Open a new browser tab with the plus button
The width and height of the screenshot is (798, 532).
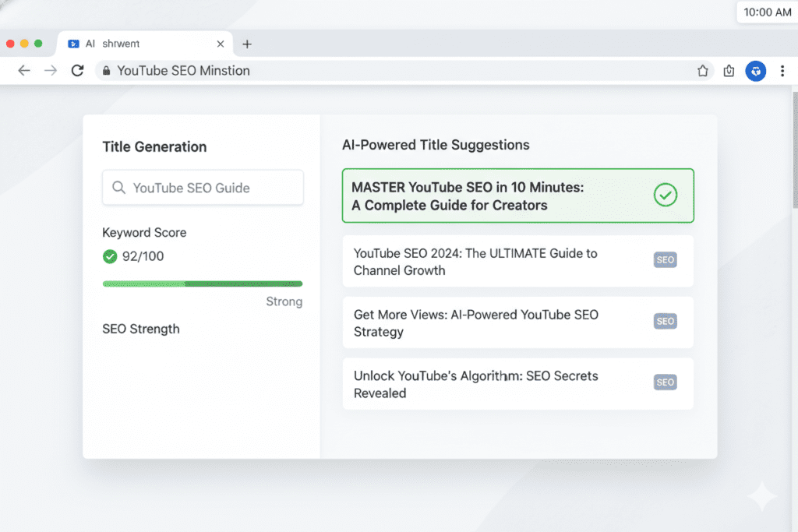point(247,44)
